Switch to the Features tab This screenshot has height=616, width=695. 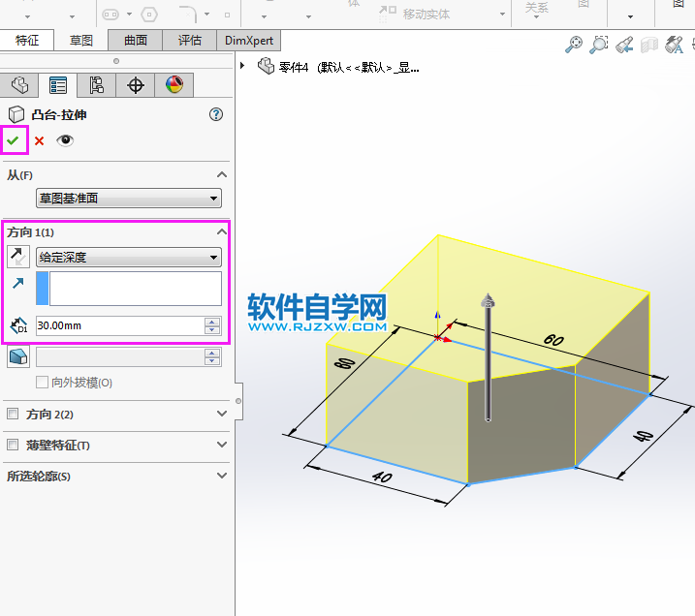click(x=27, y=41)
